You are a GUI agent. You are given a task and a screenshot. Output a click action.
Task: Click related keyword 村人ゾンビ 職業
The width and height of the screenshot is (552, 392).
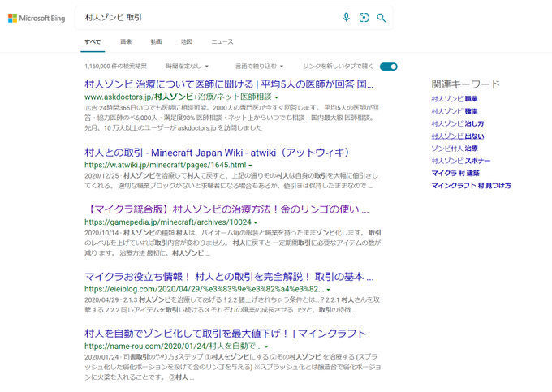point(455,99)
